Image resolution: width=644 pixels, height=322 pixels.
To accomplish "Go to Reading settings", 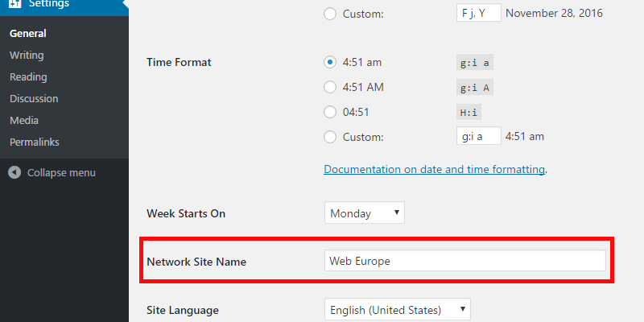I will click(x=28, y=76).
